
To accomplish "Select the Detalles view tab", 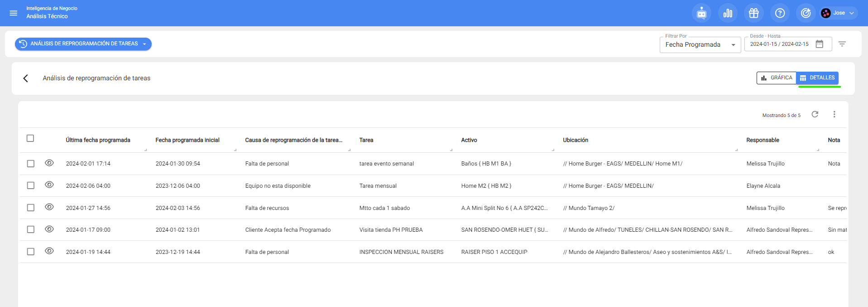I will [x=817, y=78].
